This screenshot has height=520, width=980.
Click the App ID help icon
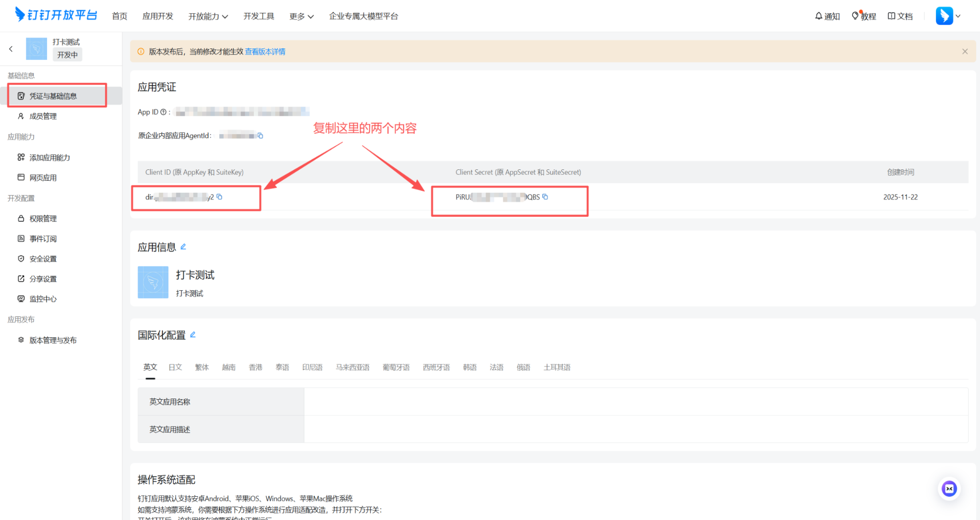tap(163, 112)
